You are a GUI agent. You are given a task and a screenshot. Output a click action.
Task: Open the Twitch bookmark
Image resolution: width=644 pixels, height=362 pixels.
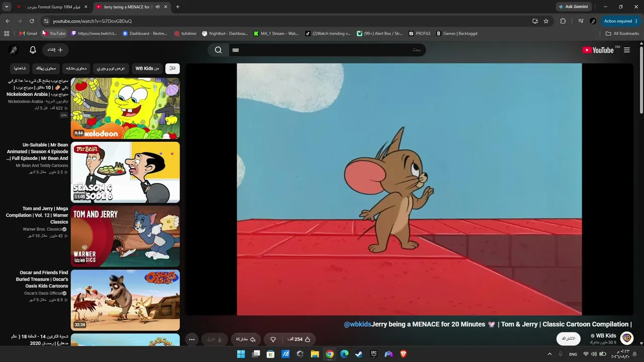(94, 34)
